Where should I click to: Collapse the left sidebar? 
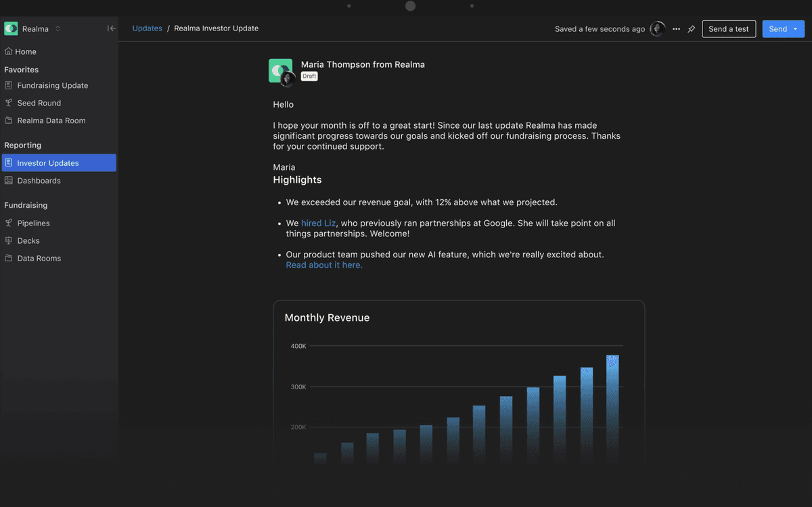[111, 28]
